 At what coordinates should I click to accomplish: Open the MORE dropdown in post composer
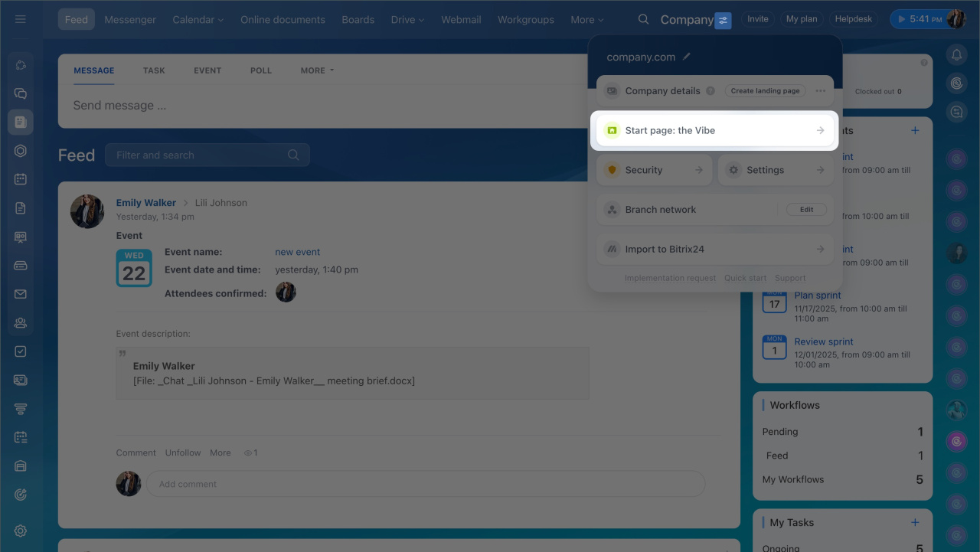click(317, 70)
